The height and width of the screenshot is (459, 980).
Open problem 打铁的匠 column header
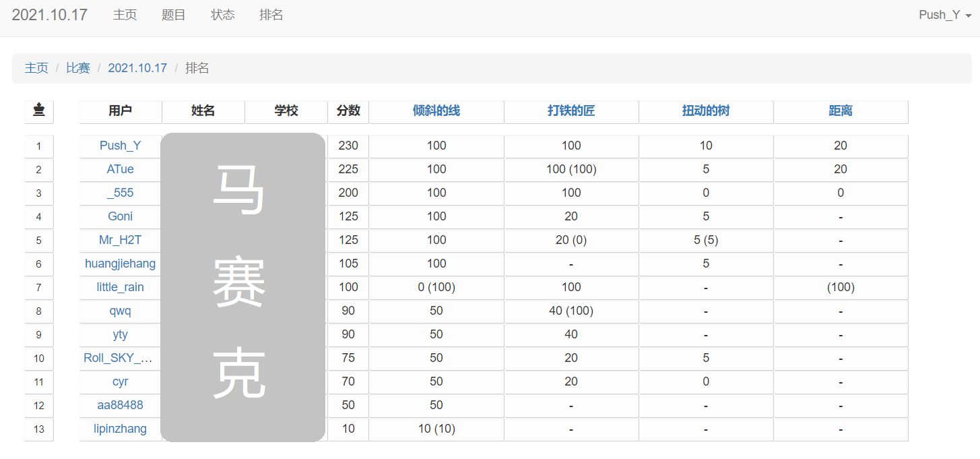tap(571, 111)
